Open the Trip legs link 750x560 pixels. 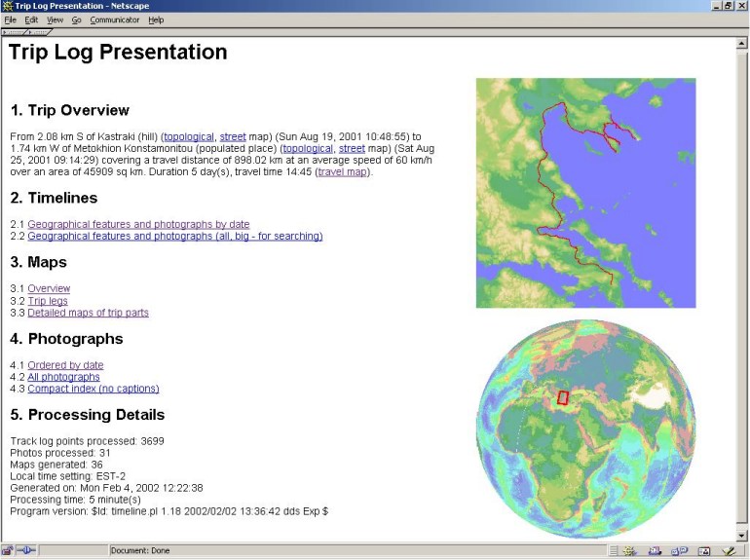[x=48, y=301]
